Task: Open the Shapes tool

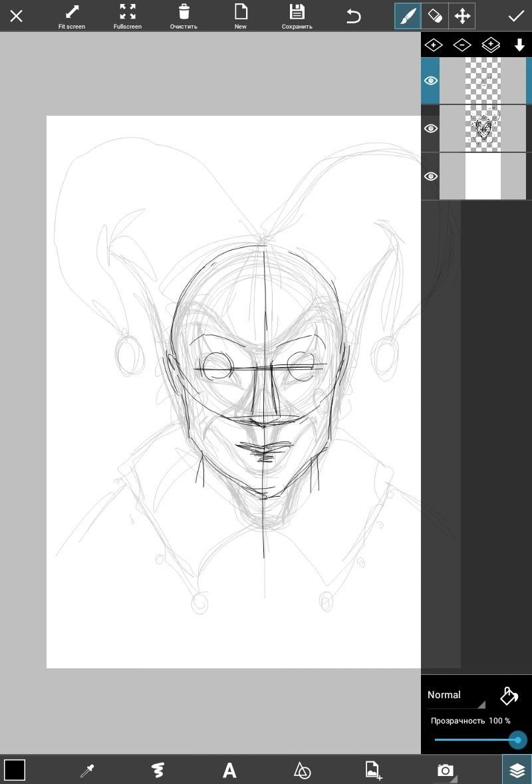Action: tap(301, 770)
